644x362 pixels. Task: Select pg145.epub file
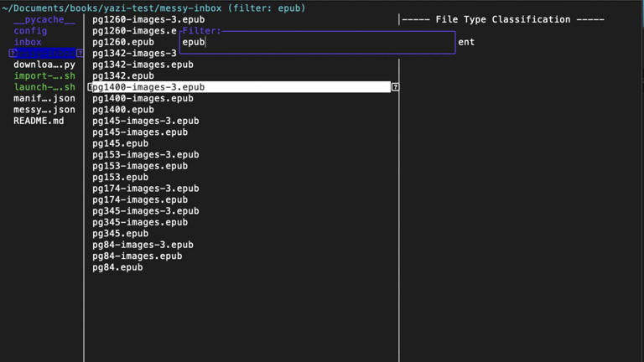120,143
